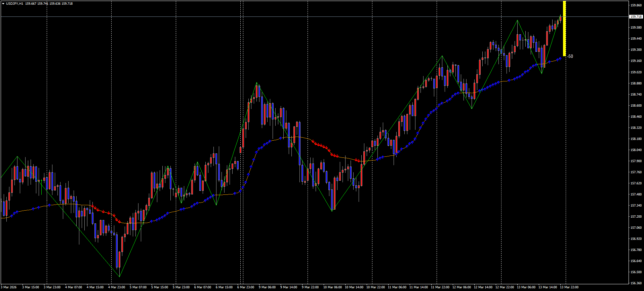Click the 156.360 price scale label

click(x=635, y=283)
